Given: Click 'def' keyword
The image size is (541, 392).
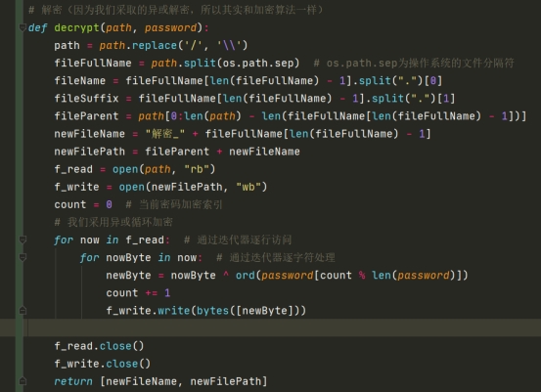Looking at the screenshot, I should pos(37,27).
